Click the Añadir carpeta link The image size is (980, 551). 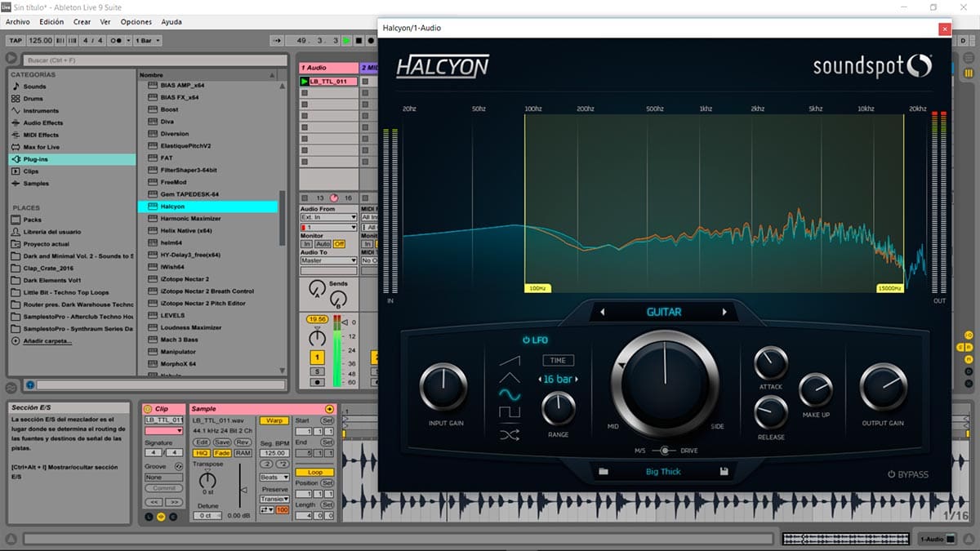click(47, 340)
